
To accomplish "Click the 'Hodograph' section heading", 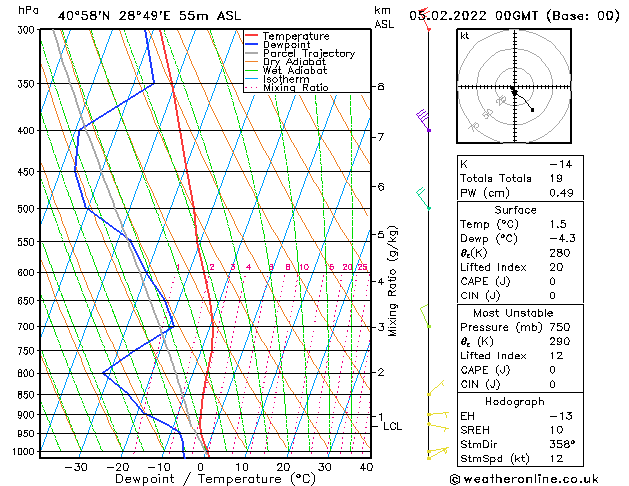I will click(x=515, y=401).
